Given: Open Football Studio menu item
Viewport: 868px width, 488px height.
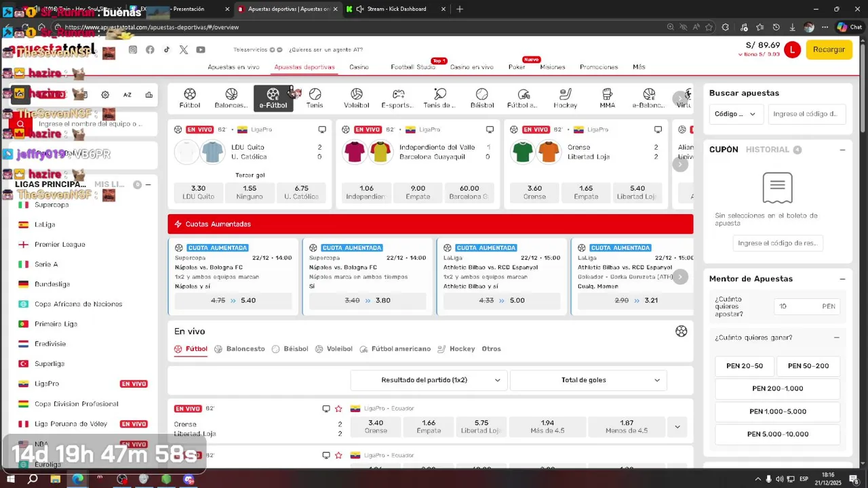Looking at the screenshot, I should (x=413, y=67).
